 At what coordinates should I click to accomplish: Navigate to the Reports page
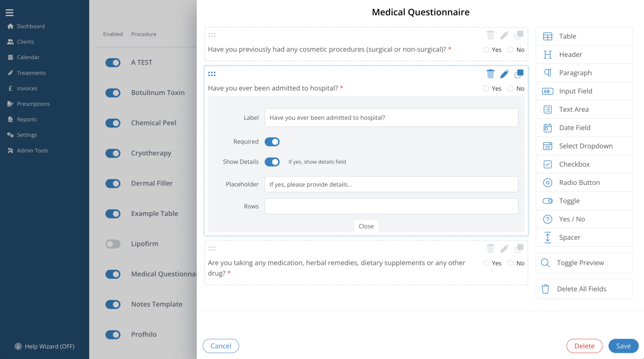(x=27, y=119)
